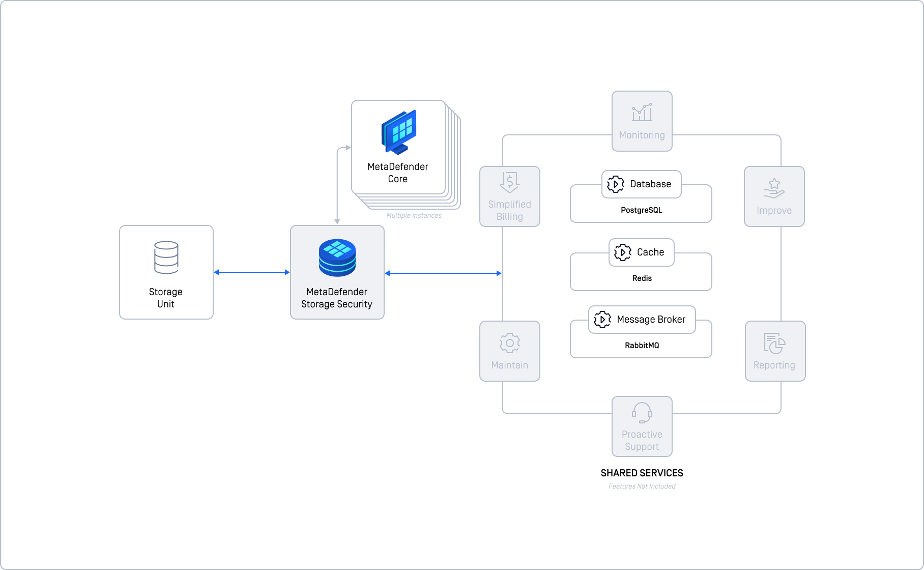Image resolution: width=924 pixels, height=570 pixels.
Task: Click the Improve star-in-hand icon
Action: click(x=774, y=188)
